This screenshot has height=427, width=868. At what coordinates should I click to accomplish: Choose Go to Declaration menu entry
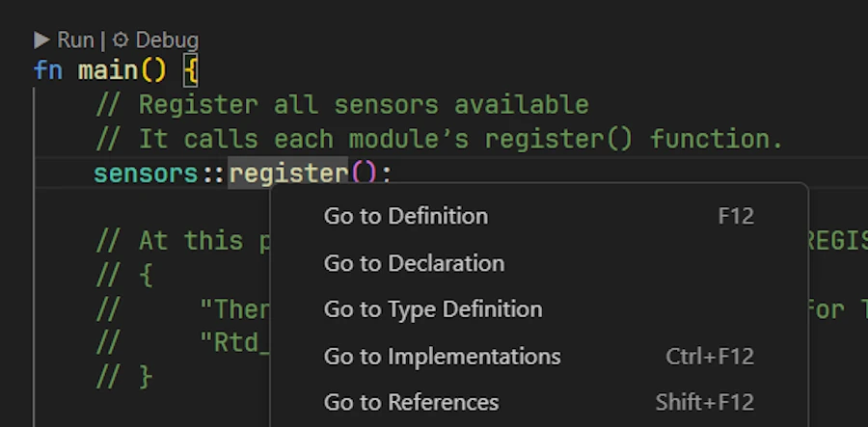click(x=539, y=263)
